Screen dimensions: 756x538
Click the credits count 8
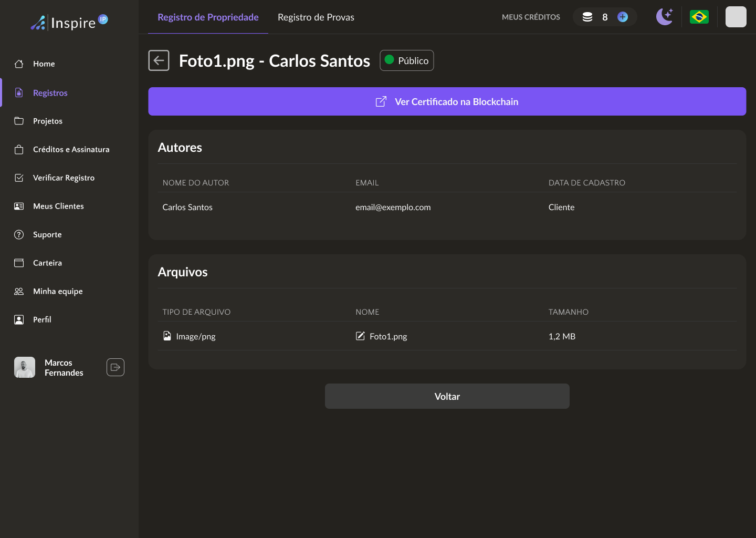(605, 17)
